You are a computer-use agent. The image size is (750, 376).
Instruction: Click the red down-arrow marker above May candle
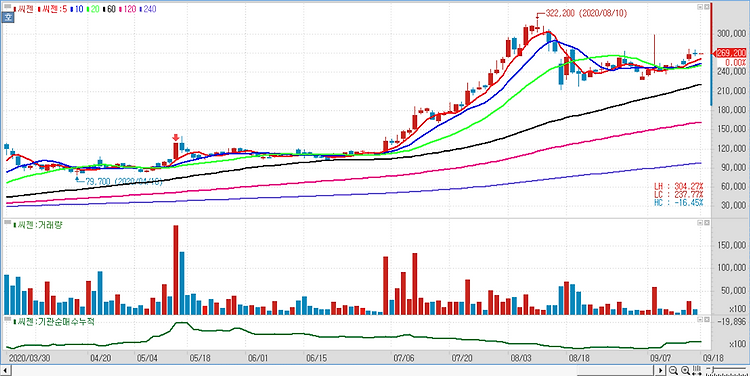pyautogui.click(x=176, y=138)
